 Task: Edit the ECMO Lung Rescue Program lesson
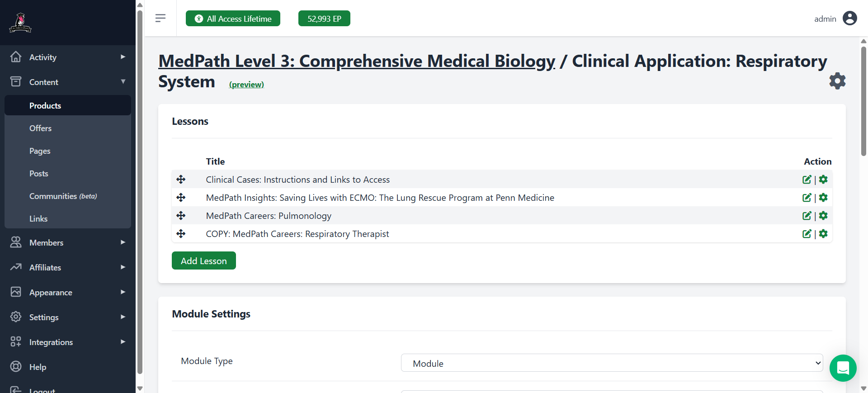[807, 198]
